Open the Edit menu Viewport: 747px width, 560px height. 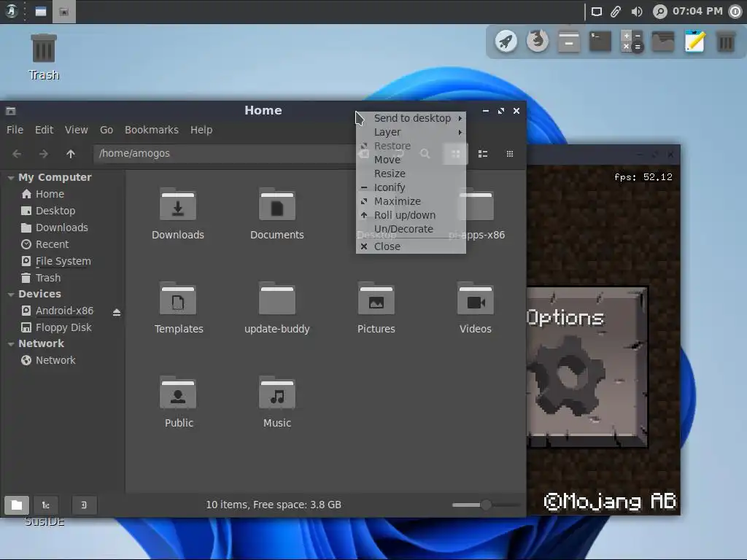coord(44,130)
